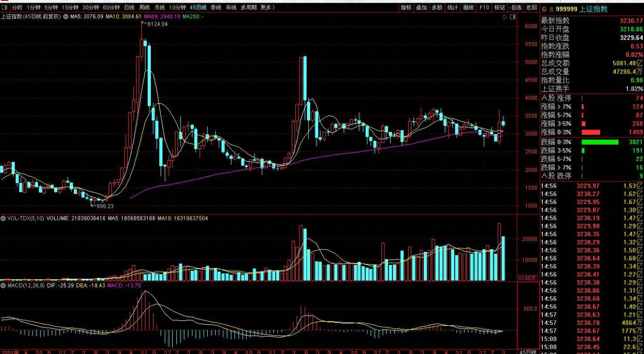Click the 涨幅 5-7% row

click(x=592, y=115)
